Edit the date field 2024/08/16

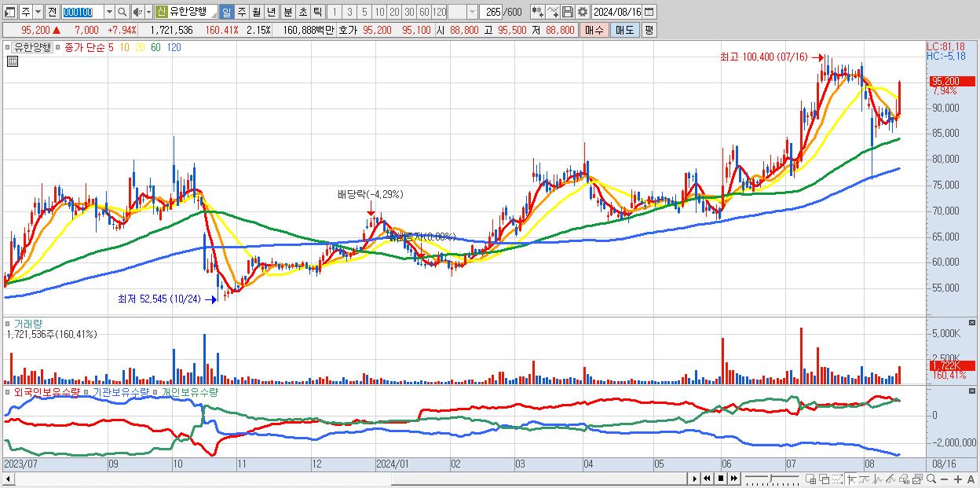pyautogui.click(x=616, y=12)
